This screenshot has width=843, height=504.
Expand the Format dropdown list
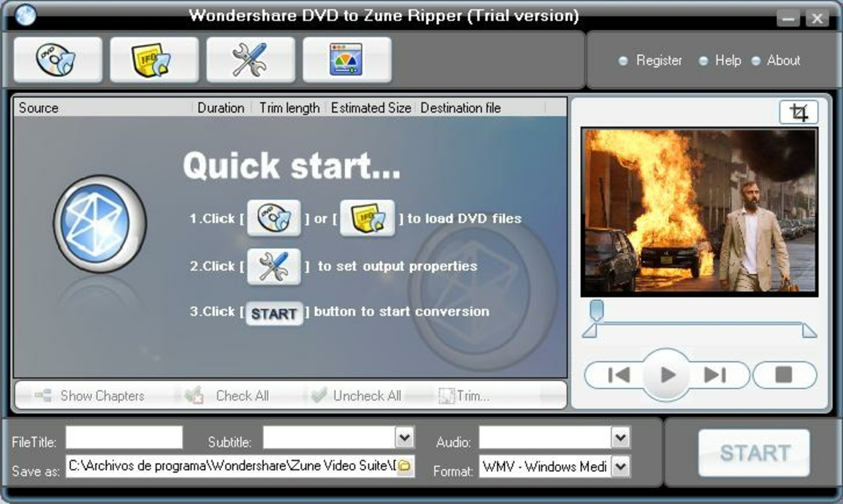coord(621,467)
